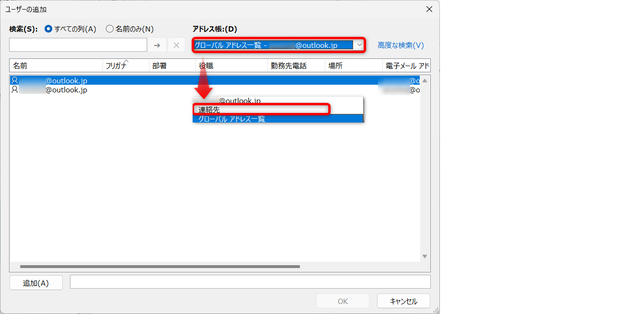Sort by the フリガナ column header
The width and height of the screenshot is (644, 314).
(x=126, y=66)
